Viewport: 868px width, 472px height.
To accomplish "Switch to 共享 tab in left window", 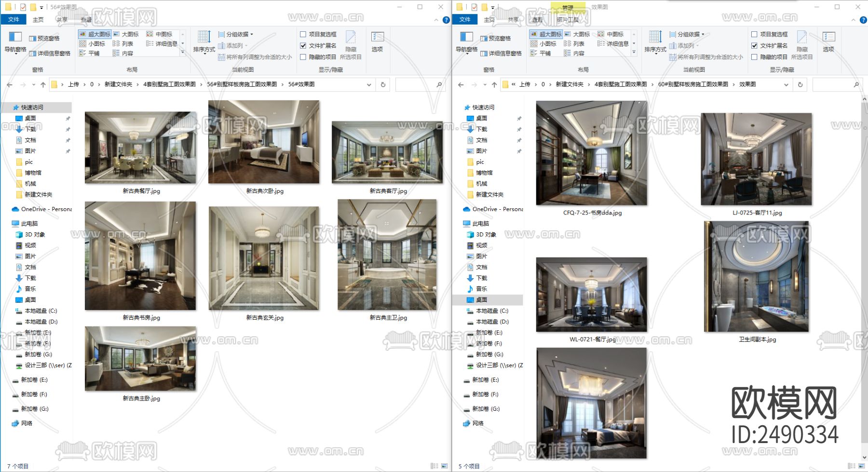I will pyautogui.click(x=62, y=20).
